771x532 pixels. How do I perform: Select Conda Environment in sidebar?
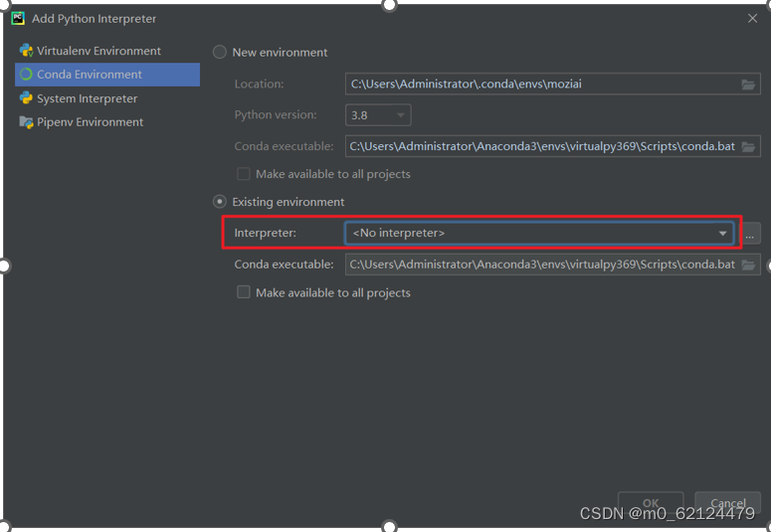(107, 75)
